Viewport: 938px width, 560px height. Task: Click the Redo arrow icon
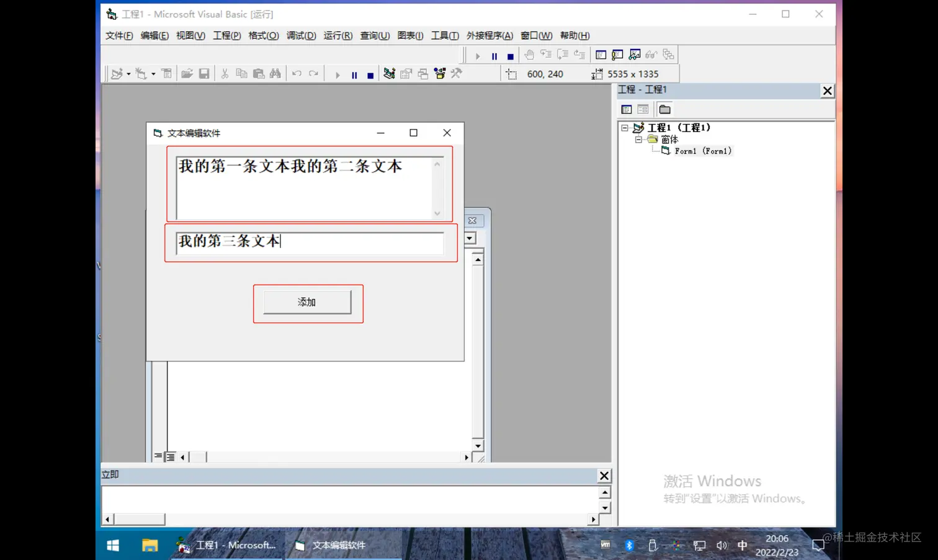pyautogui.click(x=313, y=74)
